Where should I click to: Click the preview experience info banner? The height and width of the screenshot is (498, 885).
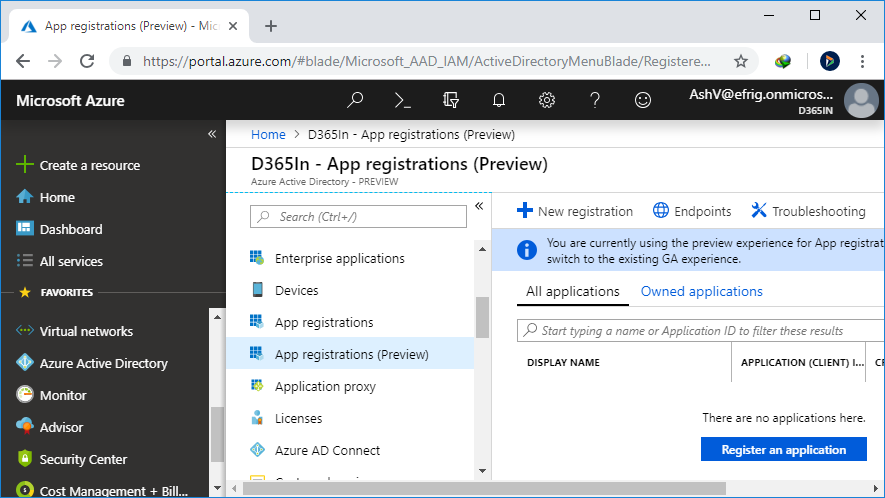coord(689,250)
